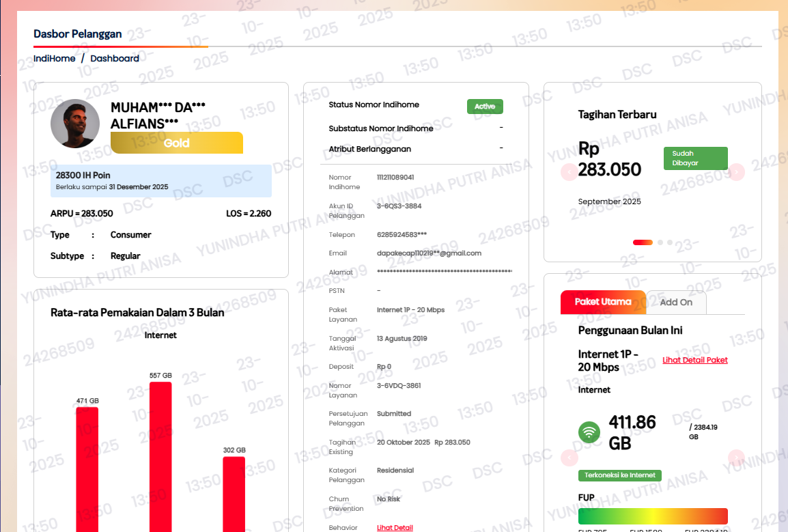Click the 557 GB usage bar
The height and width of the screenshot is (532, 788).
[x=160, y=457]
